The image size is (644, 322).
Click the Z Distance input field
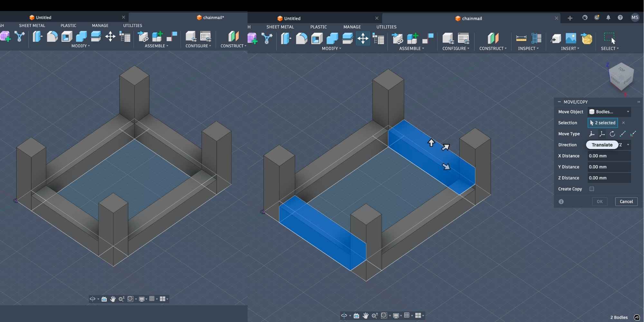tap(609, 178)
